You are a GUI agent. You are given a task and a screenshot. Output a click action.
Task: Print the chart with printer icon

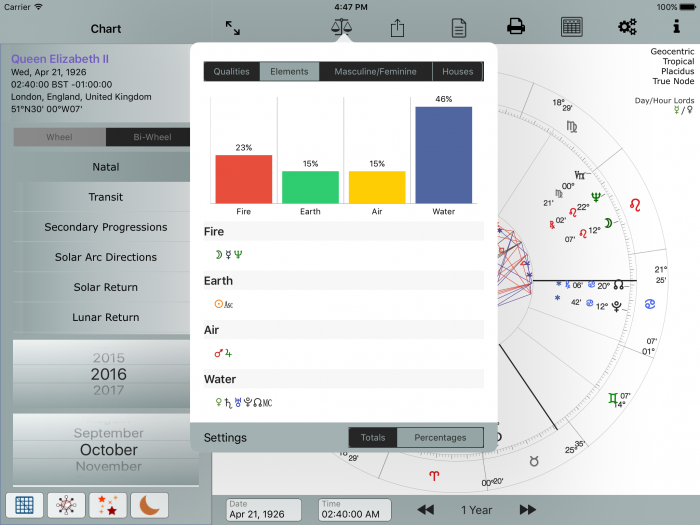point(516,27)
